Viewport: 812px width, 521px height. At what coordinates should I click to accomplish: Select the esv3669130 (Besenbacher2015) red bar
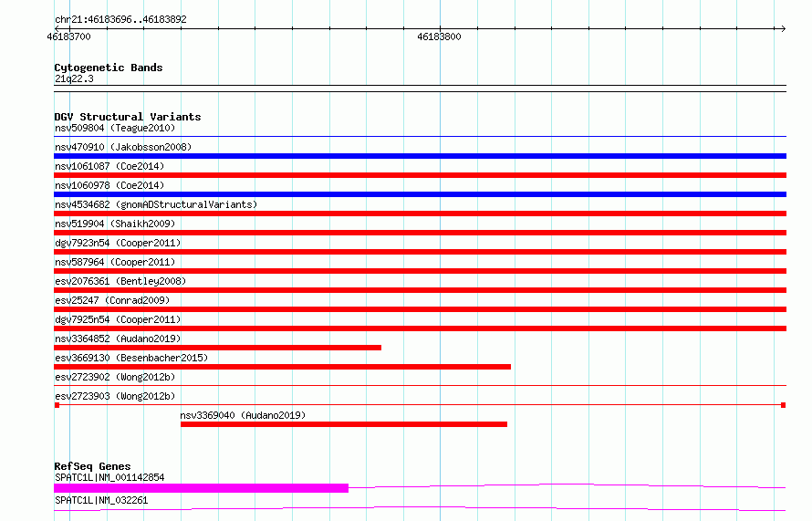point(282,367)
